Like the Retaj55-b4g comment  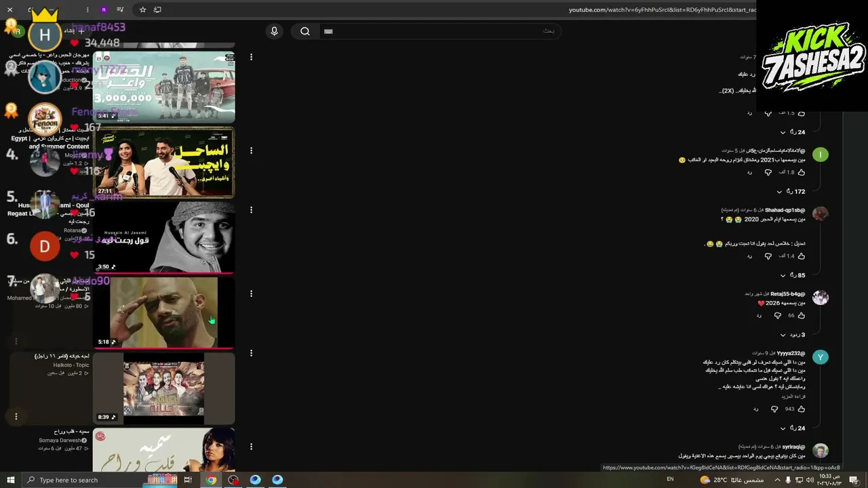802,315
